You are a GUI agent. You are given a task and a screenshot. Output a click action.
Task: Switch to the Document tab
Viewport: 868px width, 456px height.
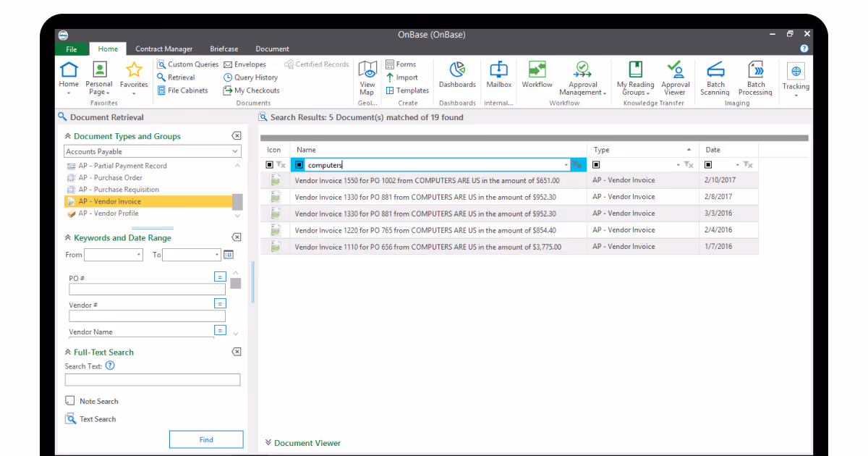click(x=272, y=49)
